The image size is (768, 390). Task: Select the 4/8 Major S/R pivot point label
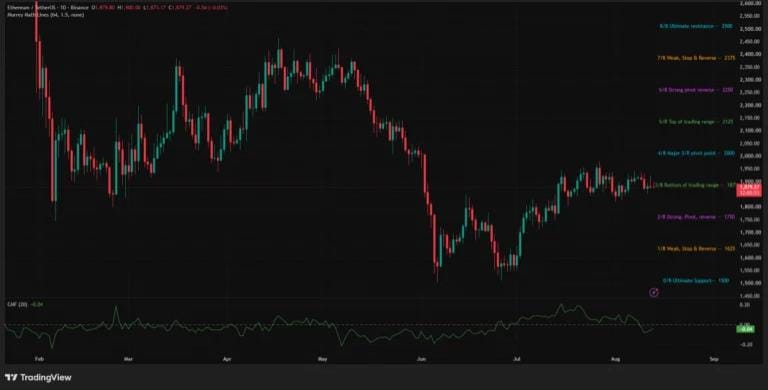[696, 153]
